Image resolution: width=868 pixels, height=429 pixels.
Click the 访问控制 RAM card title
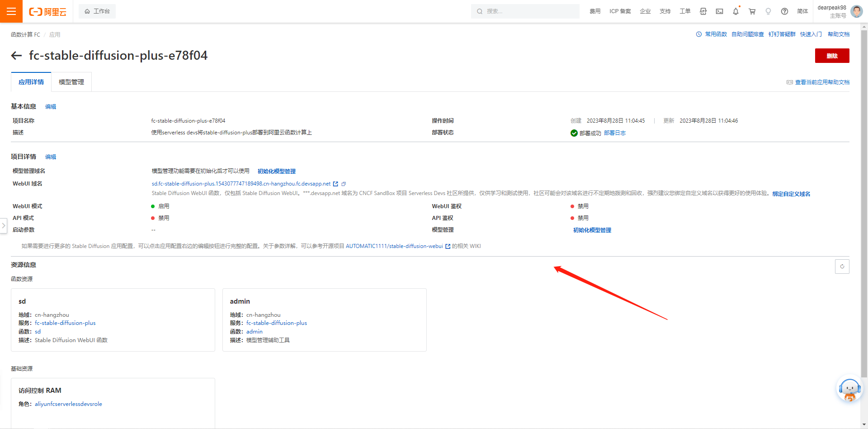tap(40, 391)
